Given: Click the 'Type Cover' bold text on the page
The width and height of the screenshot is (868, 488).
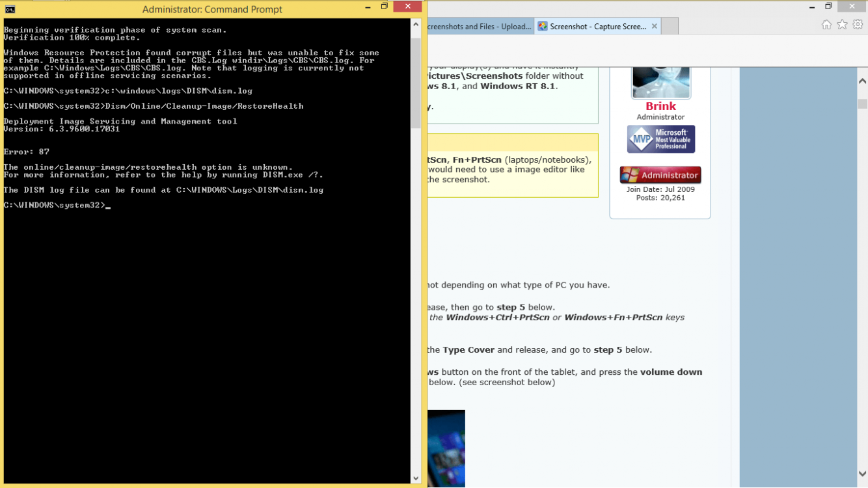Looking at the screenshot, I should (468, 349).
